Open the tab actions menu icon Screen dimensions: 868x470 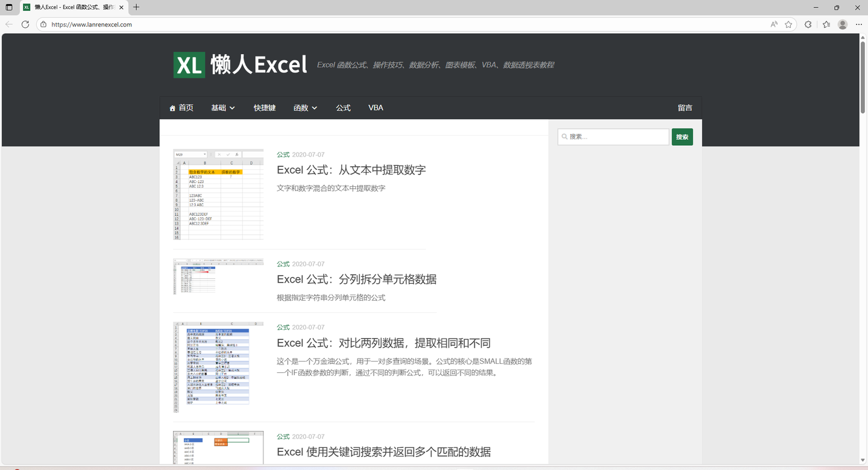click(9, 7)
